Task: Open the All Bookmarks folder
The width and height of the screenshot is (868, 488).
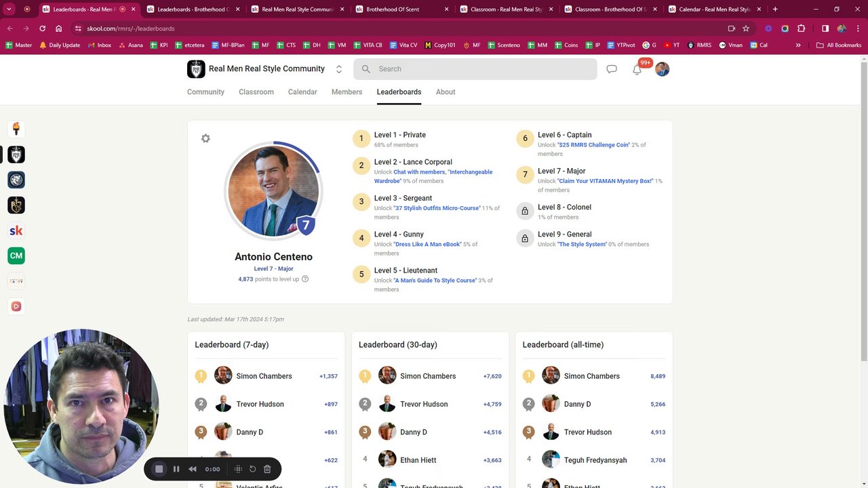Action: coord(839,45)
